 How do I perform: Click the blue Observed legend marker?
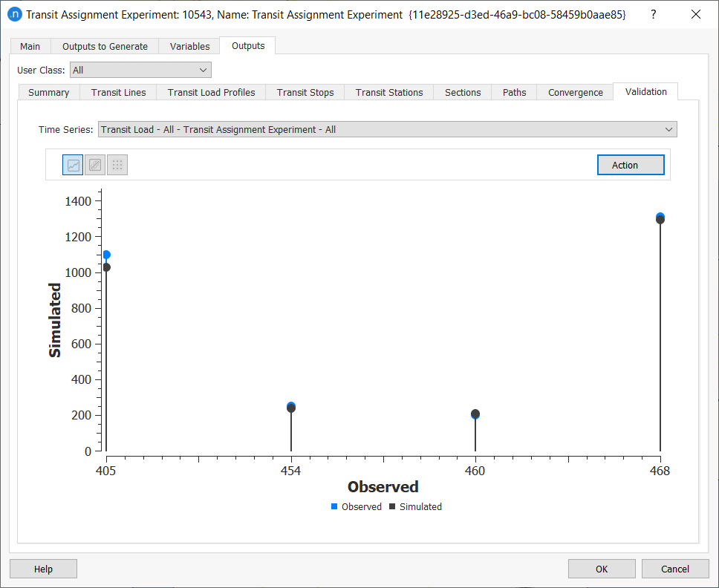[334, 506]
